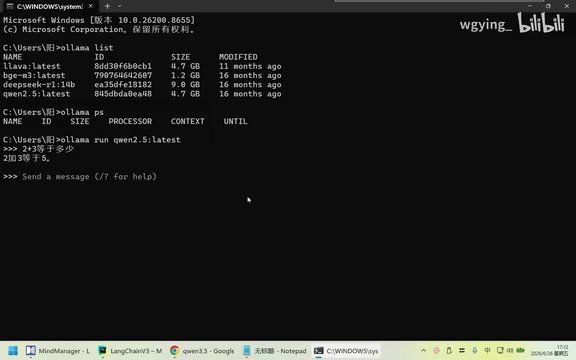Switch to the Notepad taskbar item
This screenshot has height=360, width=576.
tap(275, 351)
